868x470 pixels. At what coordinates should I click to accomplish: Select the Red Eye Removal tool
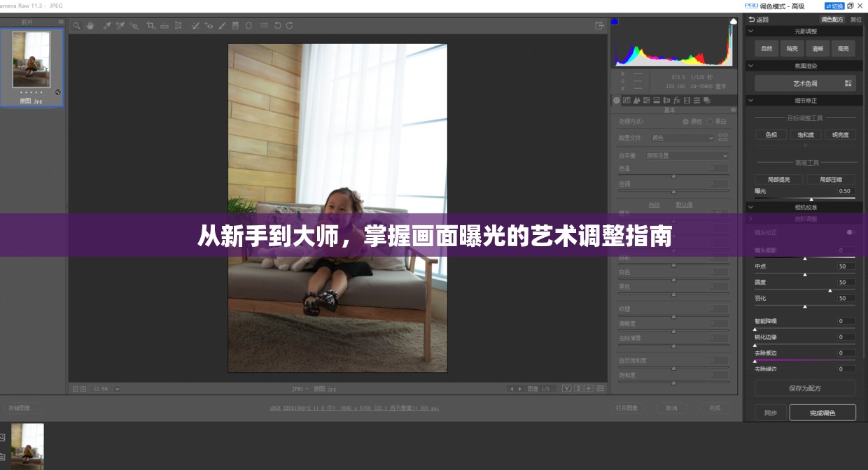209,25
